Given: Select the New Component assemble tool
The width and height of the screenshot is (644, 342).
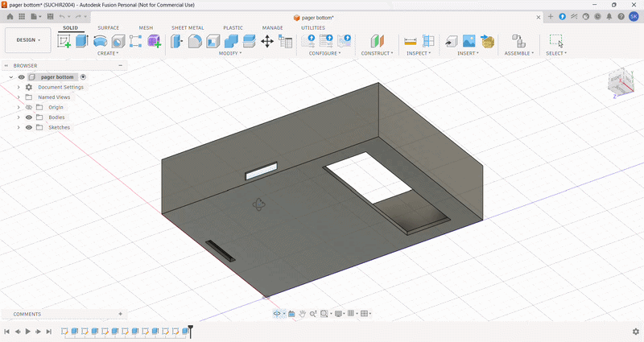Looking at the screenshot, I should pyautogui.click(x=518, y=41).
